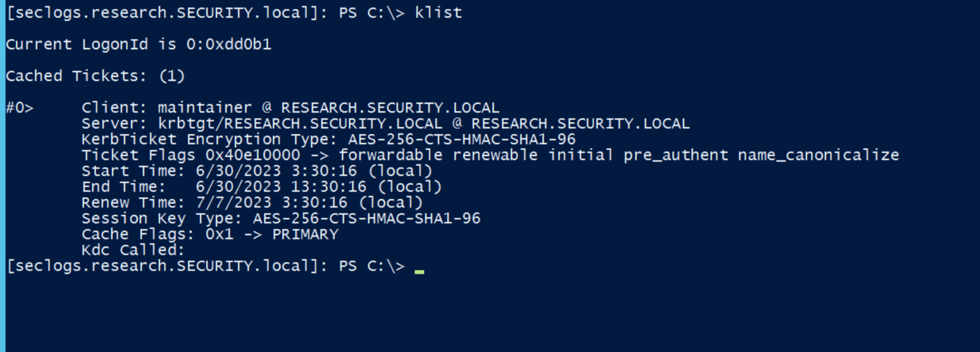The height and width of the screenshot is (352, 980).
Task: Click the KerbTicket Encryption Type value
Action: coord(462,139)
